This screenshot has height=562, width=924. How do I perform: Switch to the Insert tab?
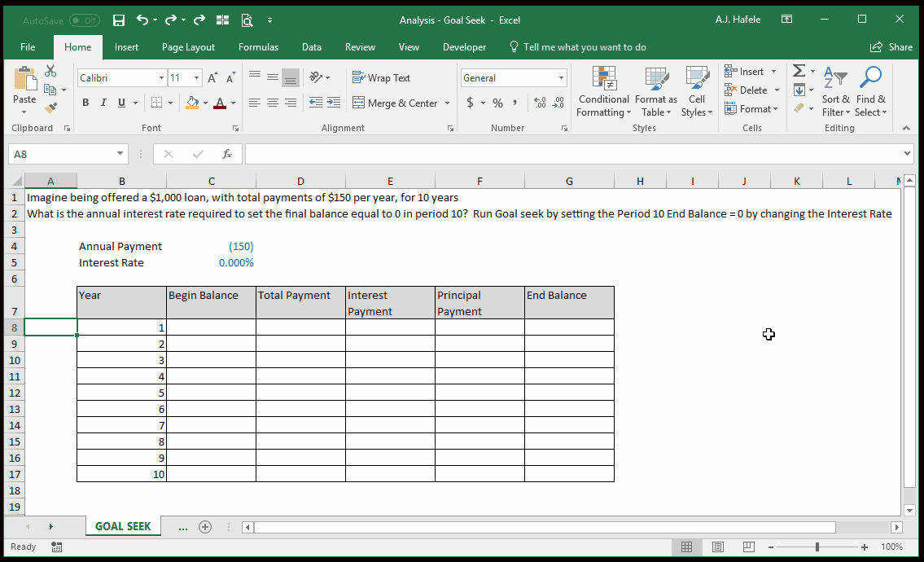point(126,47)
